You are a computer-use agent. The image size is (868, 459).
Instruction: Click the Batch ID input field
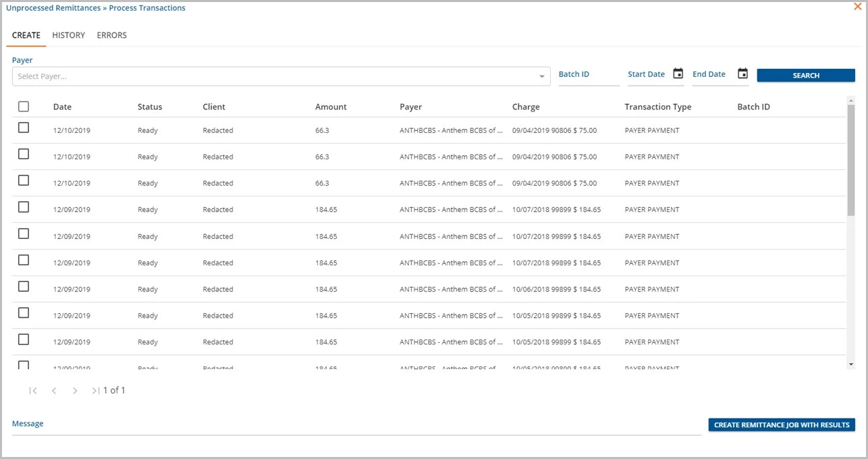[589, 75]
